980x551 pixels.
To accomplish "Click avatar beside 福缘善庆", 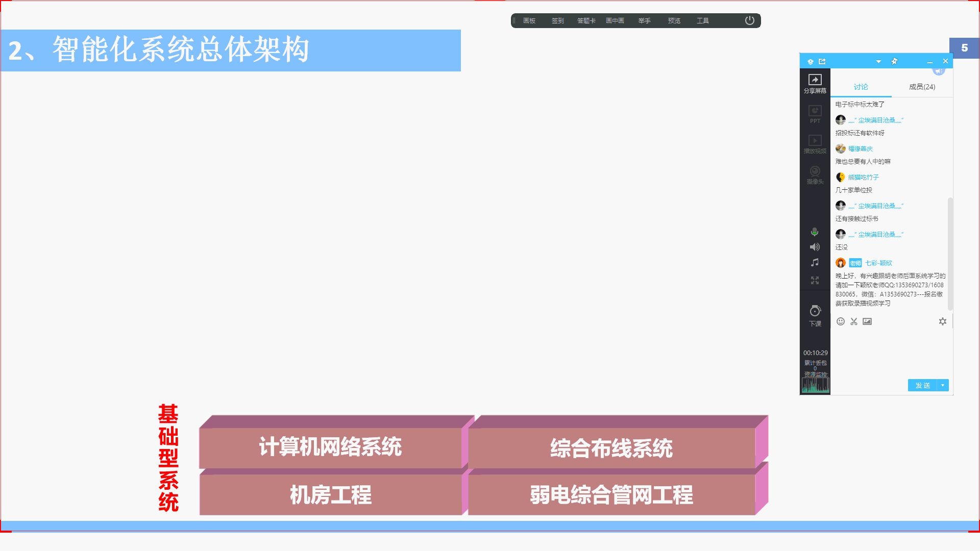I will [x=841, y=148].
